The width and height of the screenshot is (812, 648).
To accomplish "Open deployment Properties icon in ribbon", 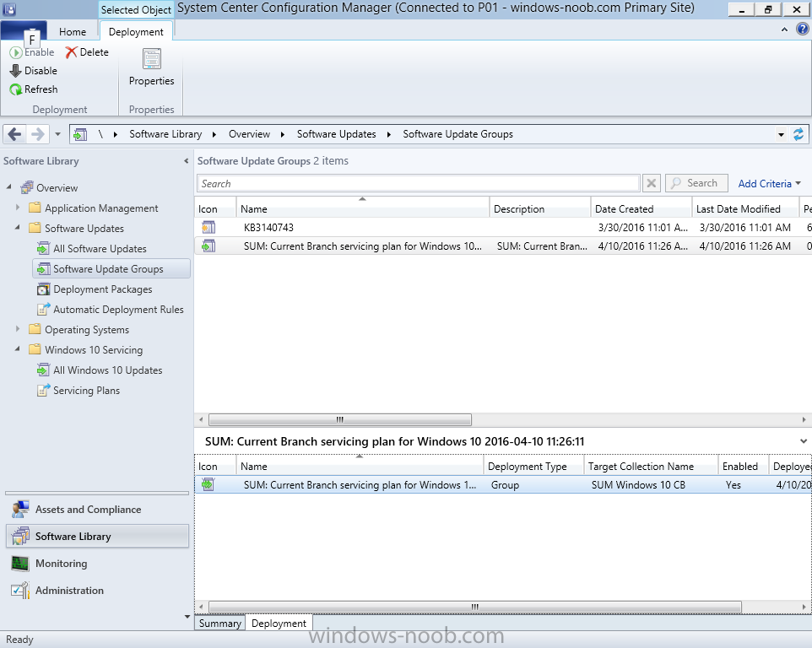I will click(152, 59).
